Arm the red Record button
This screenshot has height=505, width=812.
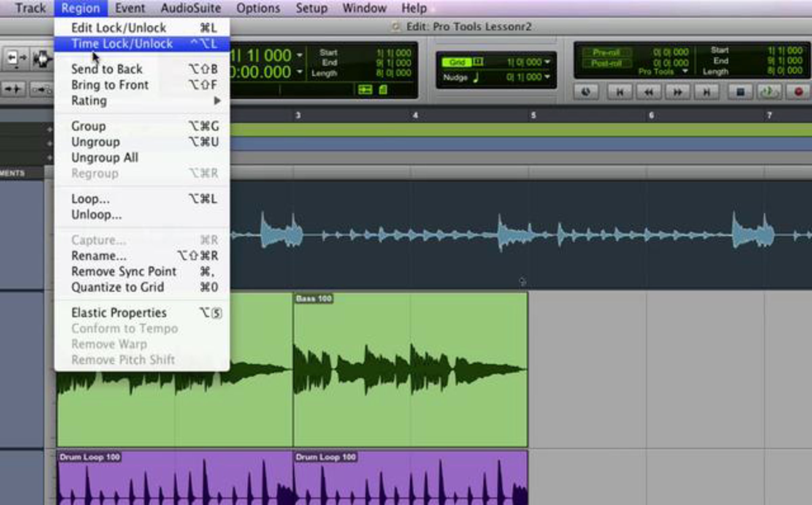[x=798, y=92]
